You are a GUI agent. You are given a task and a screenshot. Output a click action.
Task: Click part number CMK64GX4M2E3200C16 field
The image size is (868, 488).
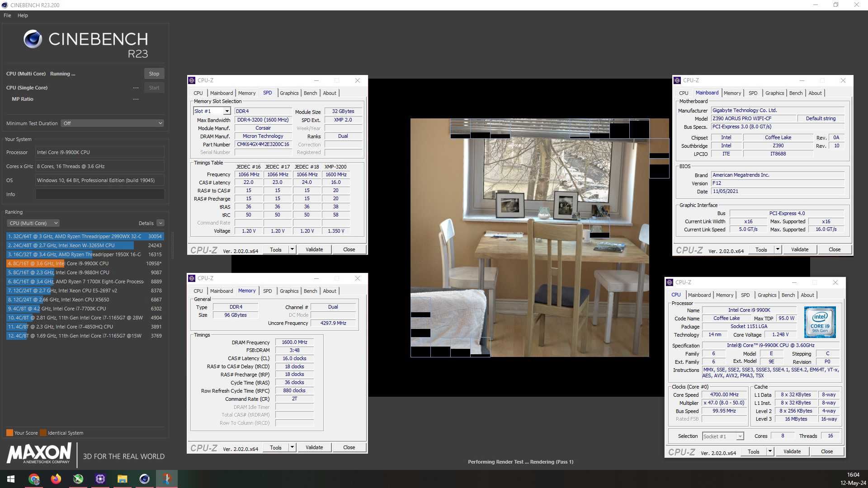coord(263,145)
